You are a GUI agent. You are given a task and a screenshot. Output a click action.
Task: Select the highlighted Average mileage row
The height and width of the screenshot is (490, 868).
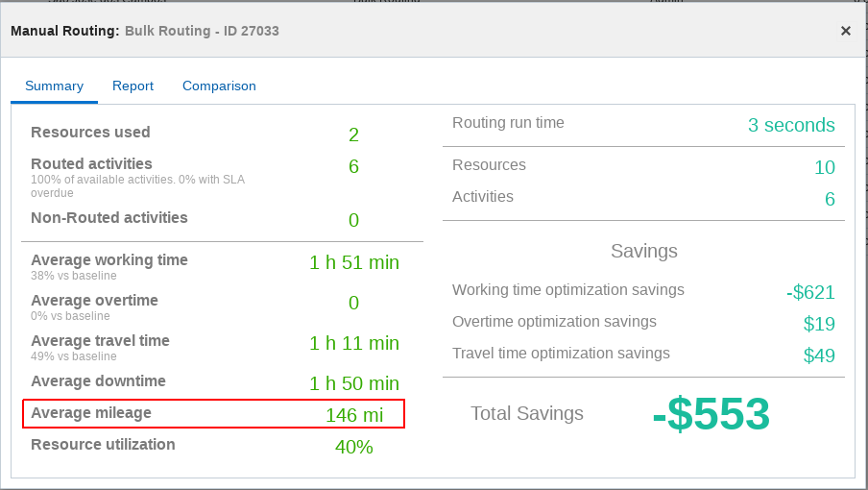tap(213, 414)
